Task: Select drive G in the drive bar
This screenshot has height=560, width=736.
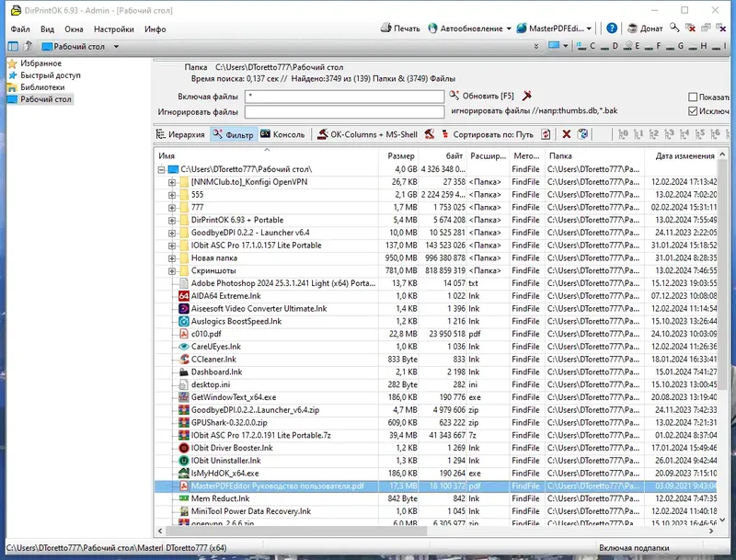Action: point(675,46)
